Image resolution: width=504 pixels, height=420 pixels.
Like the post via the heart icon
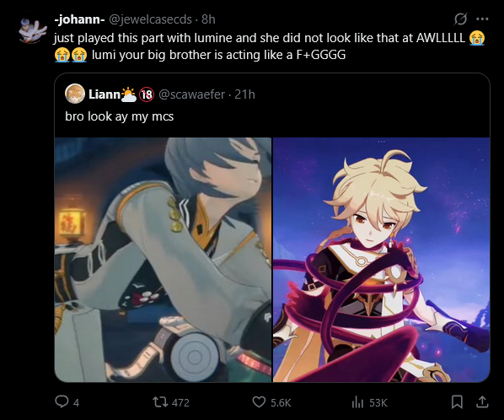[x=259, y=402]
